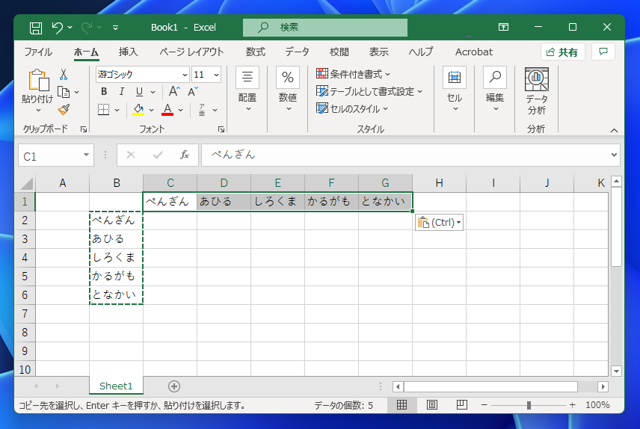Open the clipboard dialog launcher
640x429 pixels.
click(84, 129)
